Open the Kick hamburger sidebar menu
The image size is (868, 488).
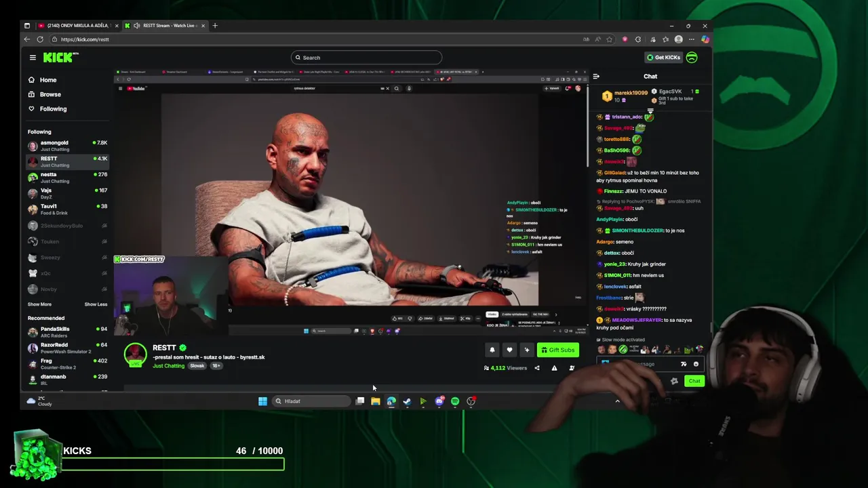[x=33, y=58]
